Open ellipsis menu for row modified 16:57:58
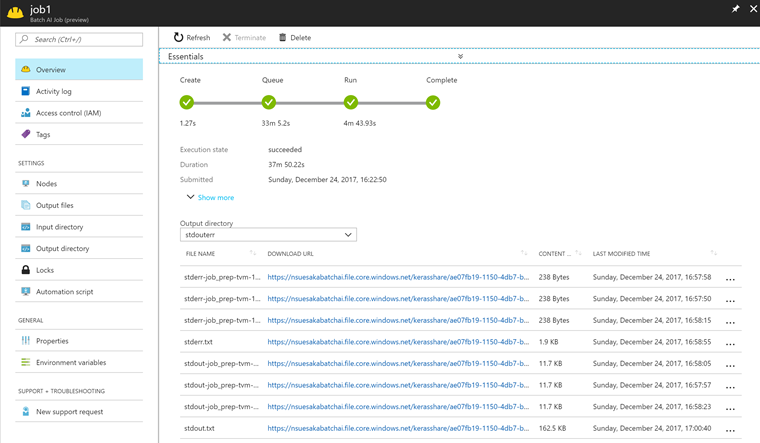Screen dimensions: 760x443 click(x=730, y=279)
